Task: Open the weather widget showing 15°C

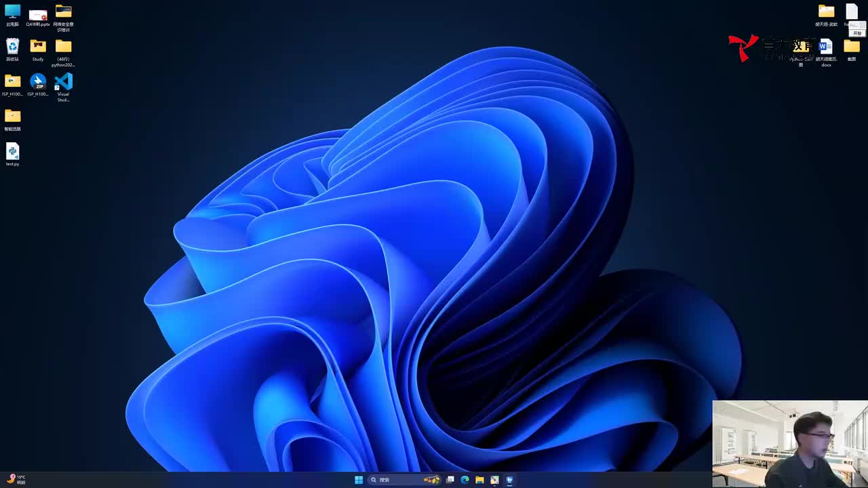Action: (16, 480)
